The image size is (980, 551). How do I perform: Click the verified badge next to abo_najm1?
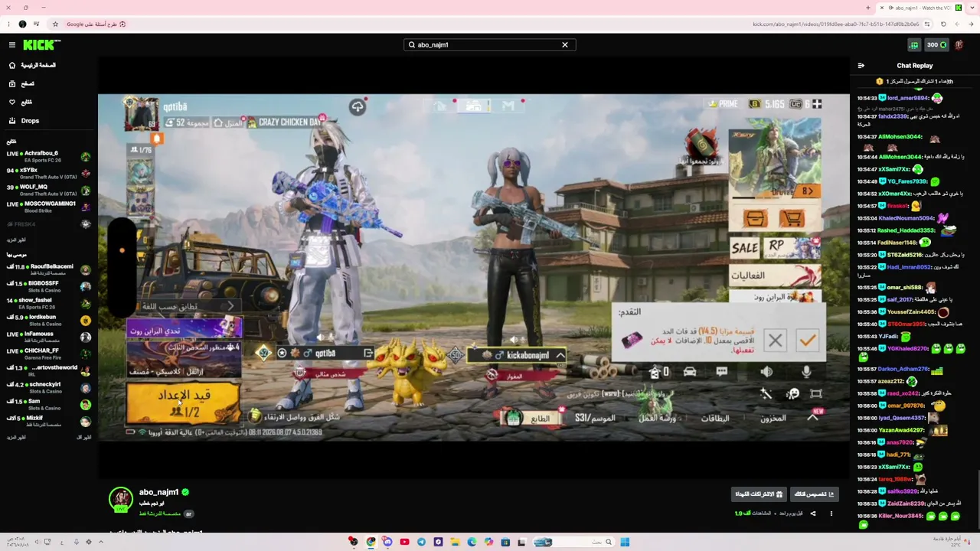(x=185, y=492)
